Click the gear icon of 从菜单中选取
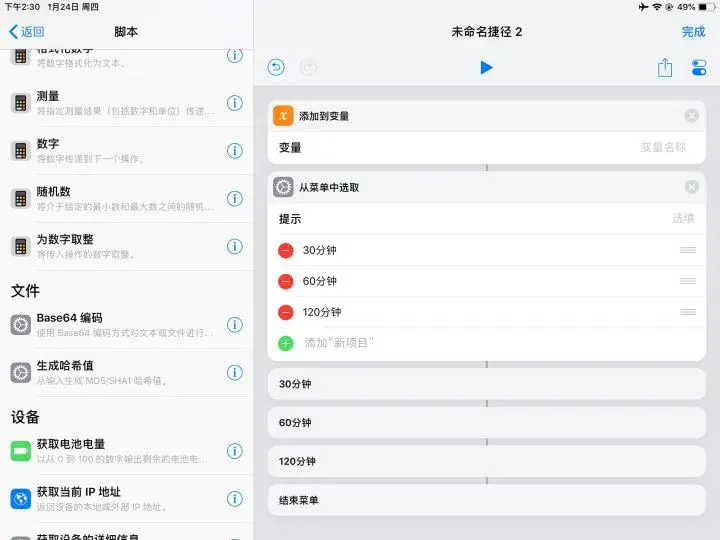The width and height of the screenshot is (720, 540). 283,187
